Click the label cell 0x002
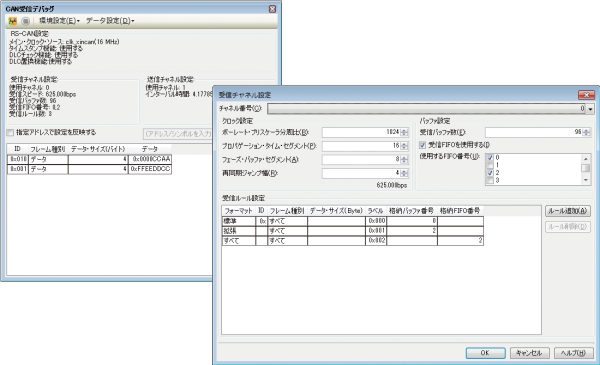 coord(376,241)
